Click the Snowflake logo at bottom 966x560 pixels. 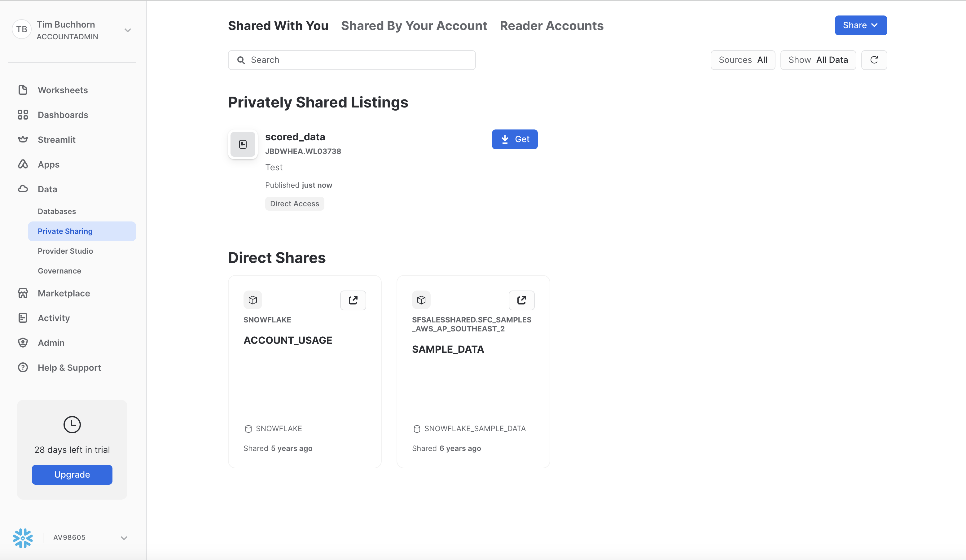(23, 538)
